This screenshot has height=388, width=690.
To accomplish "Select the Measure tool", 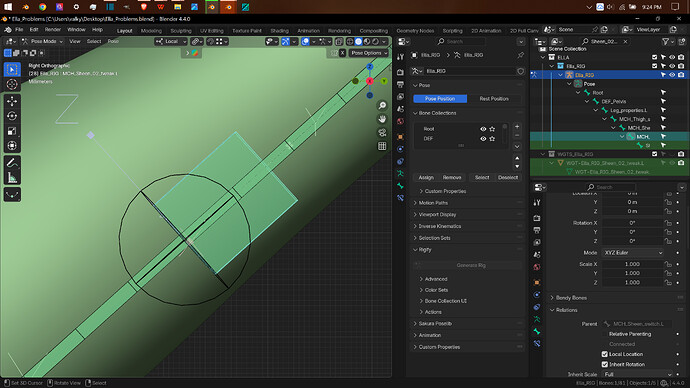I will coord(12,177).
